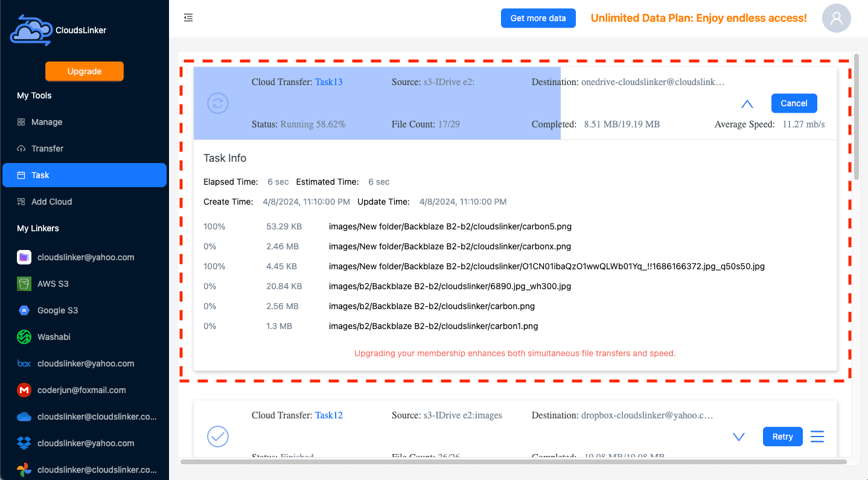
Task: Toggle the sidebar collapse icon
Action: [188, 18]
